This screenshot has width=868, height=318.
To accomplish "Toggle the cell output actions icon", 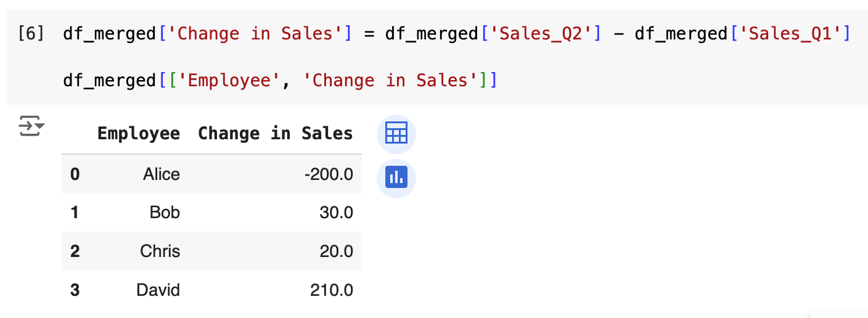I will tap(31, 126).
